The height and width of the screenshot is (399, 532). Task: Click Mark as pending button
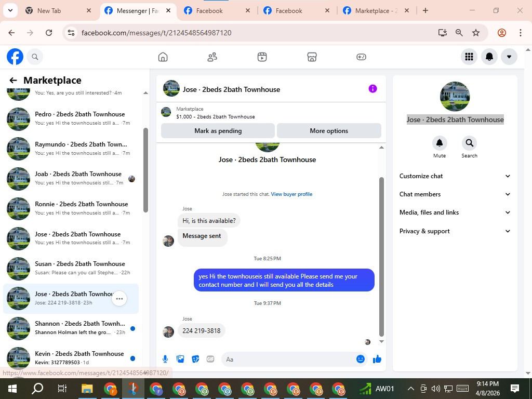pyautogui.click(x=218, y=130)
